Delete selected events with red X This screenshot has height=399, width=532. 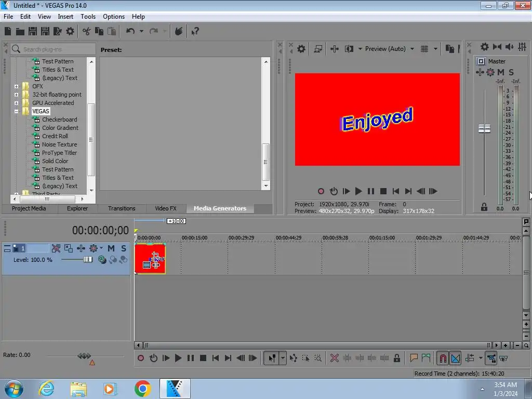coord(334,358)
